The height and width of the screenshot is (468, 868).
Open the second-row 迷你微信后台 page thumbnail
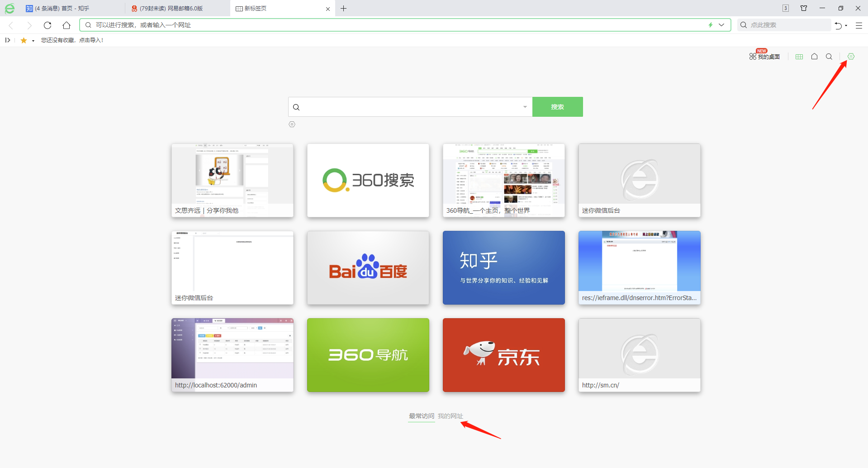232,268
